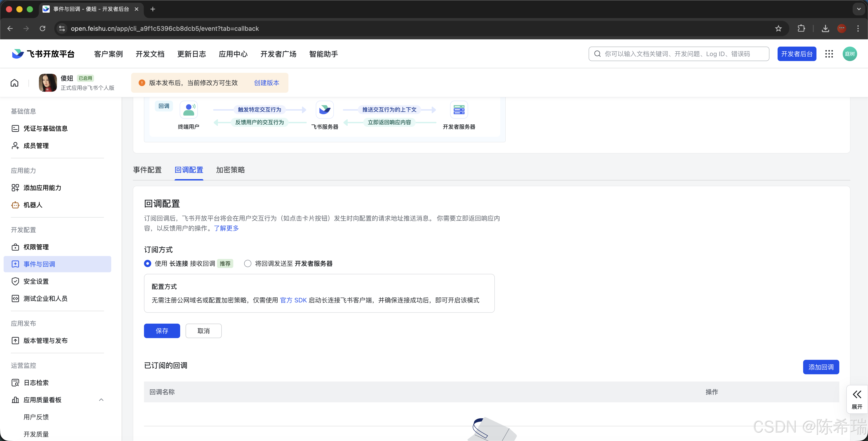Image resolution: width=868 pixels, height=441 pixels.
Task: Expand the hidden right panel via 展开
Action: [x=857, y=399]
